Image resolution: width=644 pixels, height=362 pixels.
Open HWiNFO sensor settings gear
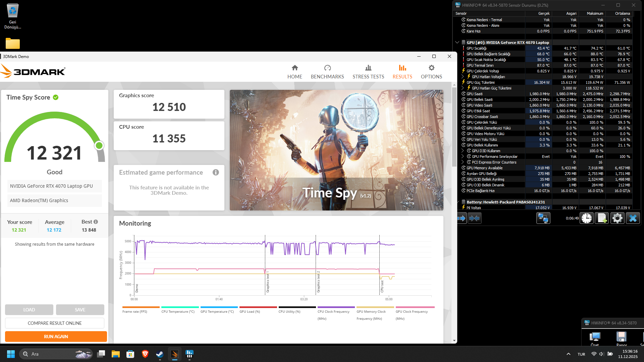pyautogui.click(x=617, y=218)
